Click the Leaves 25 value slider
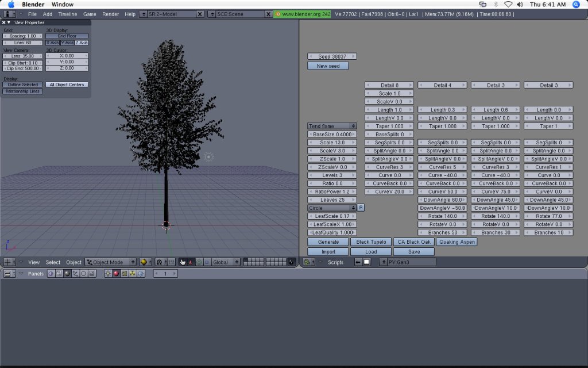This screenshot has height=368, width=588. [x=332, y=200]
